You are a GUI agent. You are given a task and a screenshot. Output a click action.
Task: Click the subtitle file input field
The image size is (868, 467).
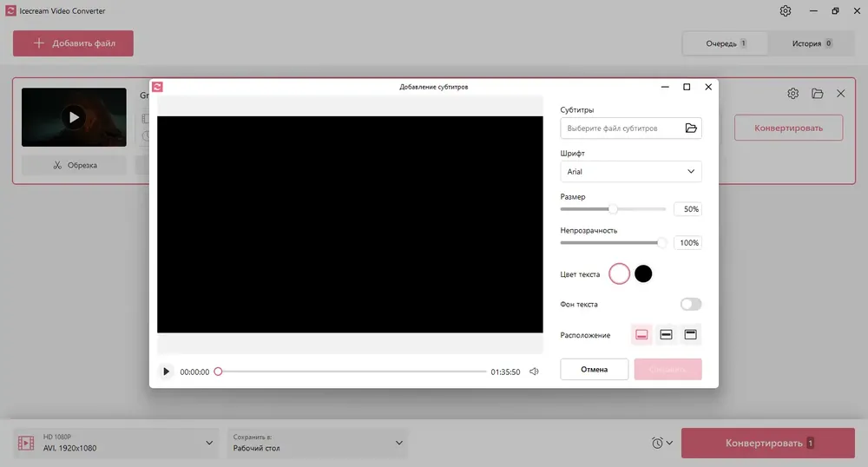622,128
